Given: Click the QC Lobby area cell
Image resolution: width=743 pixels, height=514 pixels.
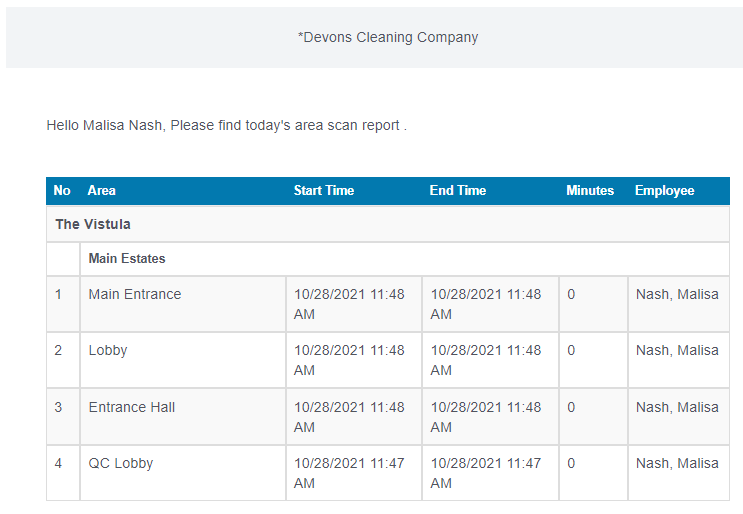Looking at the screenshot, I should pos(121,464).
